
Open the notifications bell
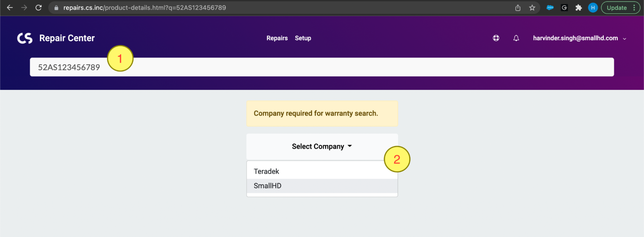pyautogui.click(x=516, y=38)
